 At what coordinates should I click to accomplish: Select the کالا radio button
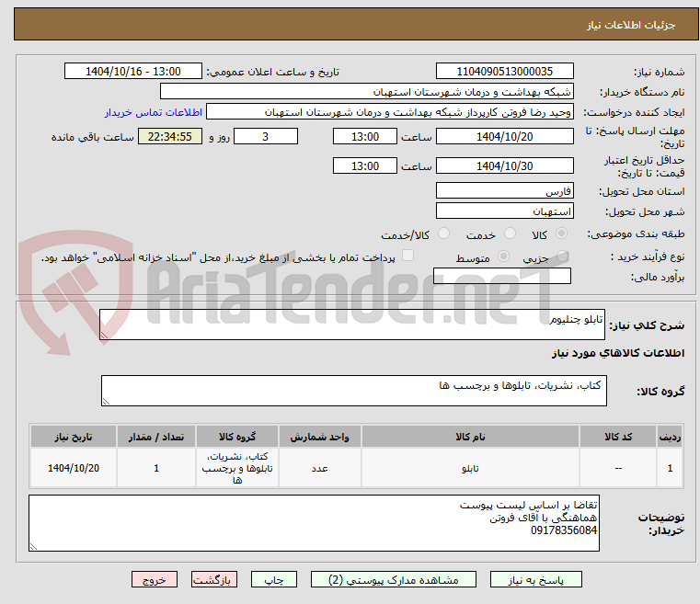pyautogui.click(x=561, y=234)
